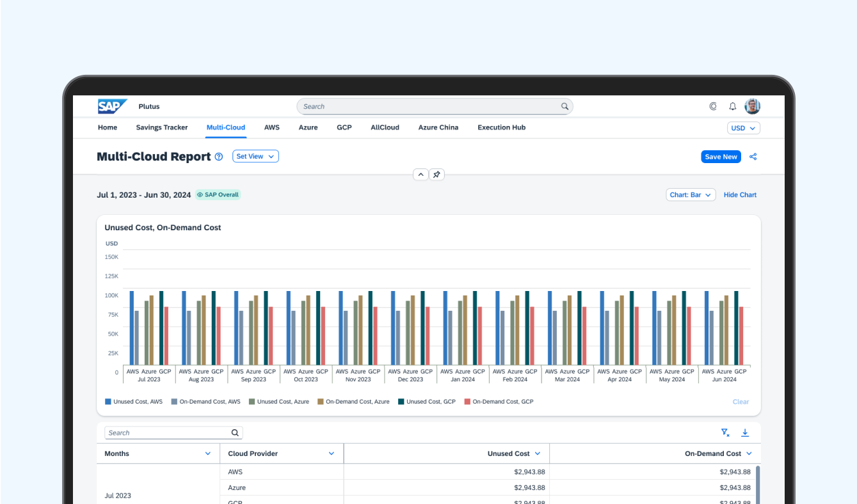Image resolution: width=857 pixels, height=504 pixels.
Task: Select the Multi-Cloud tab
Action: (x=226, y=127)
